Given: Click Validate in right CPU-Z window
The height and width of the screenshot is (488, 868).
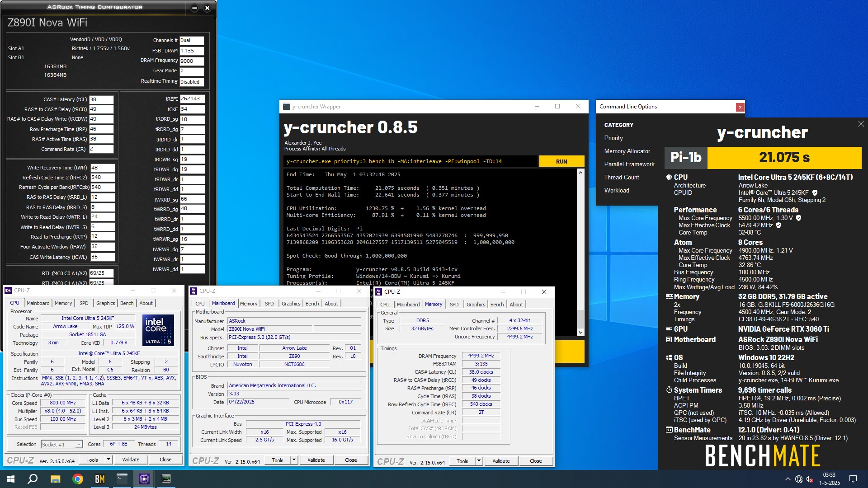Looking at the screenshot, I should point(501,461).
